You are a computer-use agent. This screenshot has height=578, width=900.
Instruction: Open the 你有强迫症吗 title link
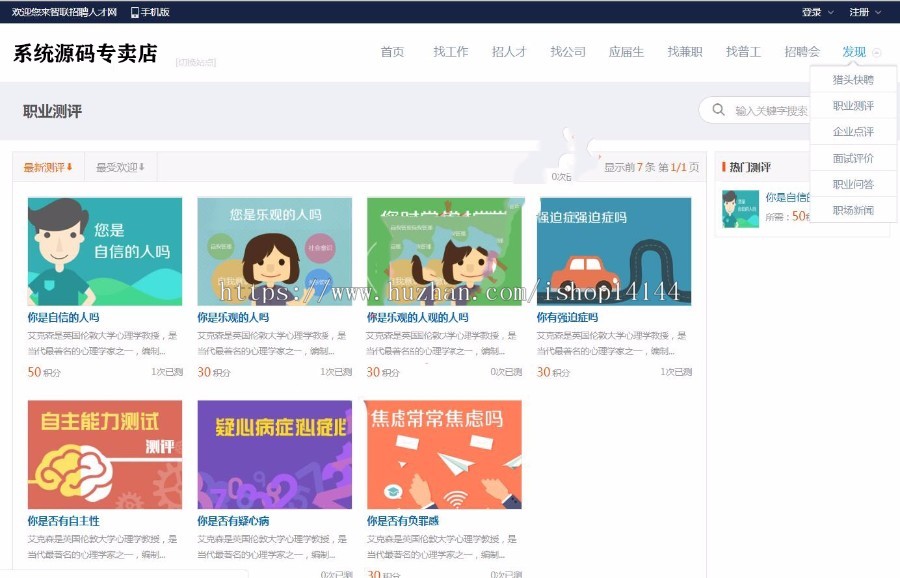click(567, 317)
